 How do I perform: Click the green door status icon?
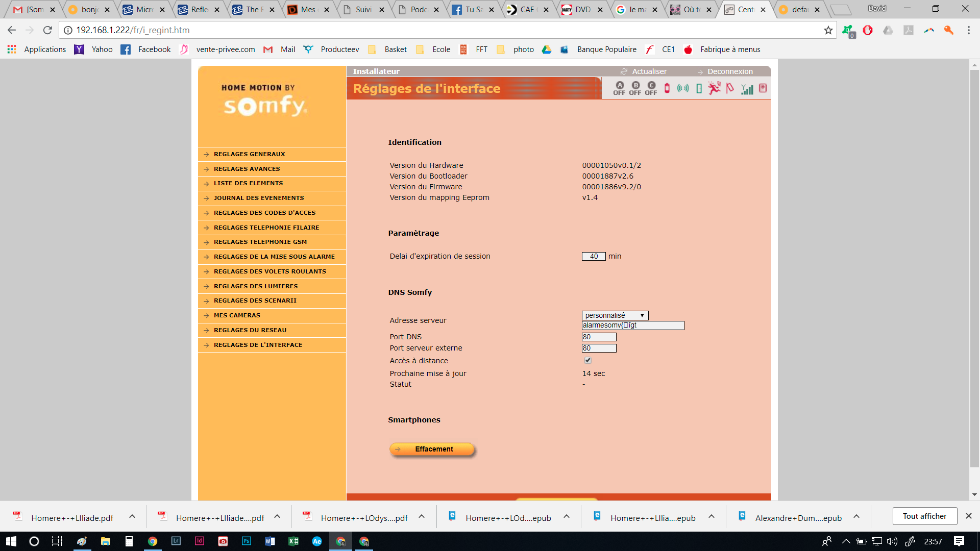699,88
